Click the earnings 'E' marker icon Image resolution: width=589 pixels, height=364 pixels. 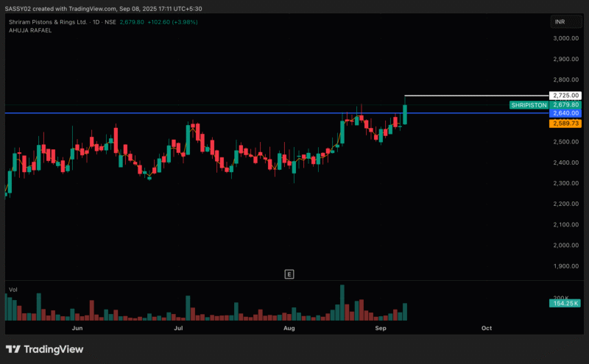click(289, 274)
